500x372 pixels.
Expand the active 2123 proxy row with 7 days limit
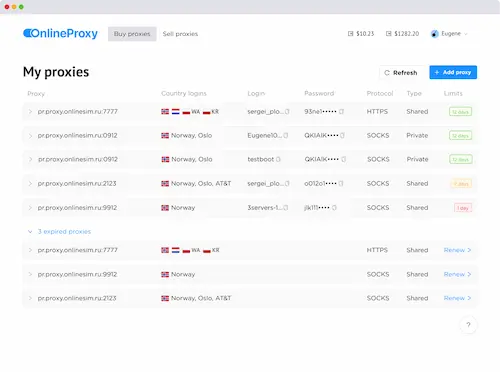pyautogui.click(x=30, y=184)
